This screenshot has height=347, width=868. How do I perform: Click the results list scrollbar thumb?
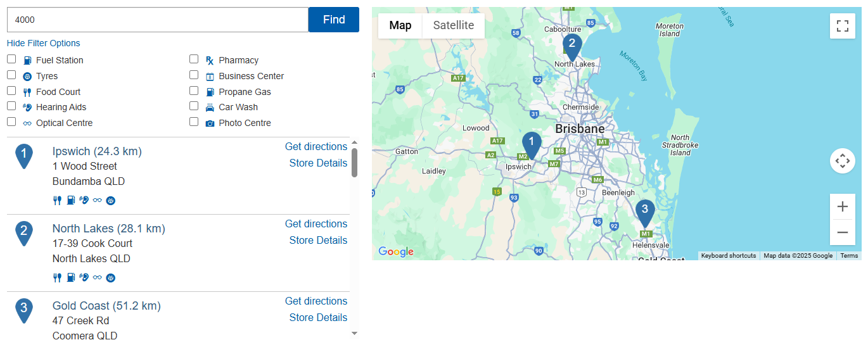(x=354, y=163)
